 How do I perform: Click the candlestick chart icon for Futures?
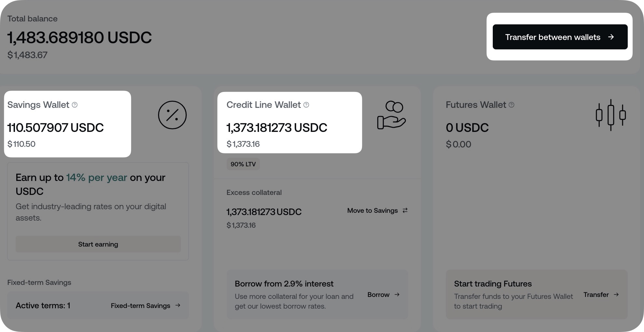(x=610, y=115)
